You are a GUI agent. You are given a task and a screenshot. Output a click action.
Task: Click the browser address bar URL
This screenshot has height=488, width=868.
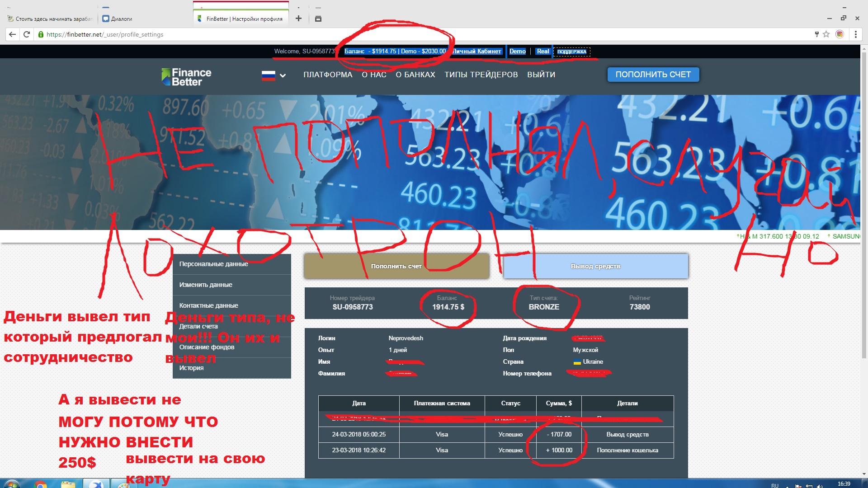tap(105, 34)
